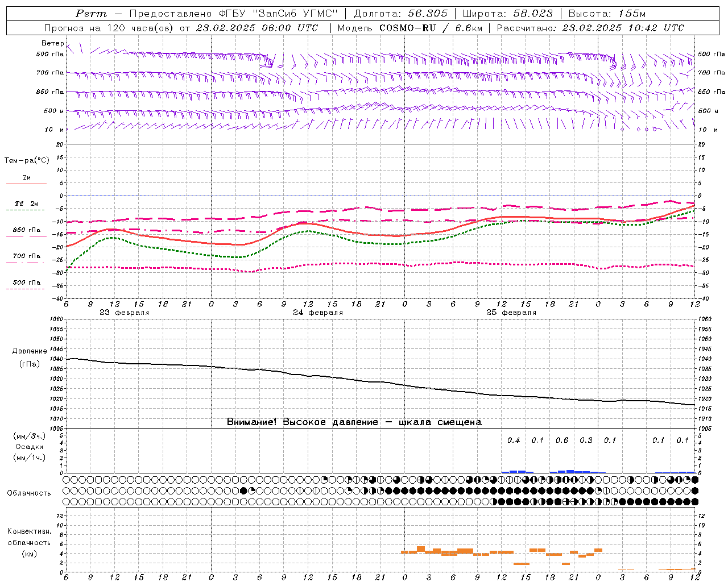Click the "Конвективн." convective cloud label
The width and height of the screenshot is (728, 582).
coord(29,531)
